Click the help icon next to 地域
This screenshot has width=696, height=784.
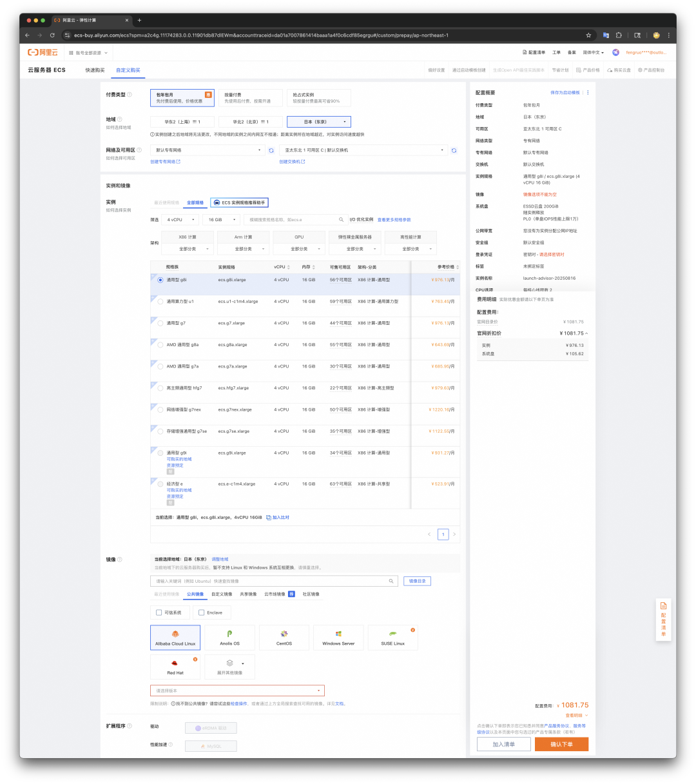[x=121, y=119]
